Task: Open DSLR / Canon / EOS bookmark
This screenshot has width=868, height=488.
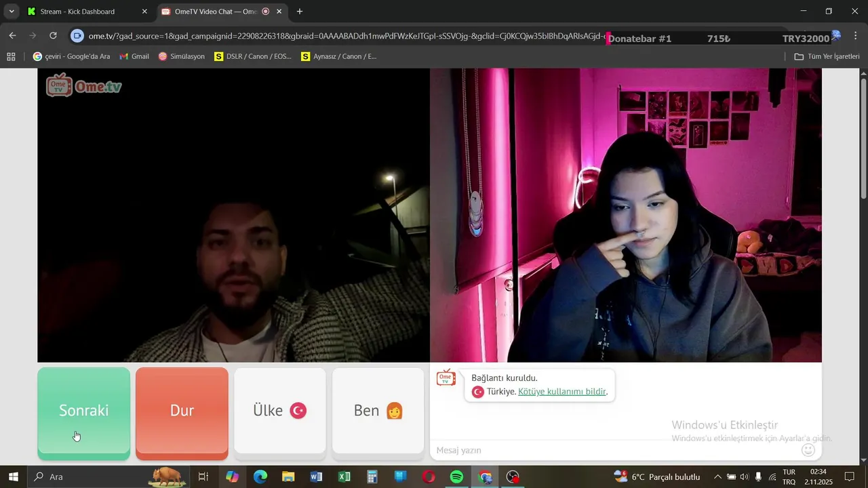Action: 253,56
